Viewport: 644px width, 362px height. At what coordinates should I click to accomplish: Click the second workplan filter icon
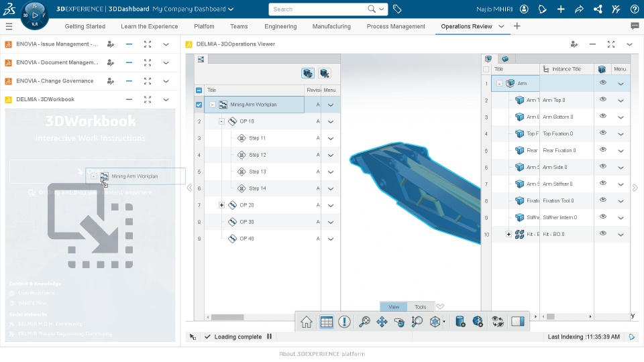(325, 74)
